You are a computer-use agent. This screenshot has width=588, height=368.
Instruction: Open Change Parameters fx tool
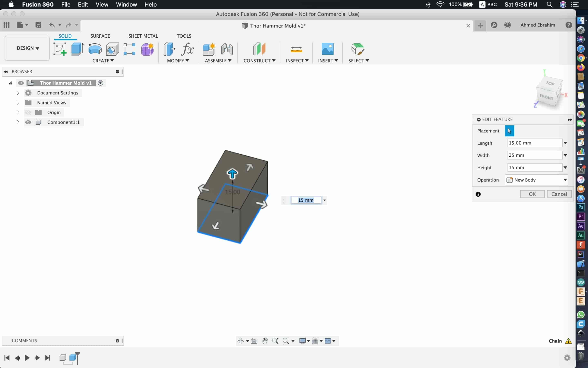click(x=187, y=49)
